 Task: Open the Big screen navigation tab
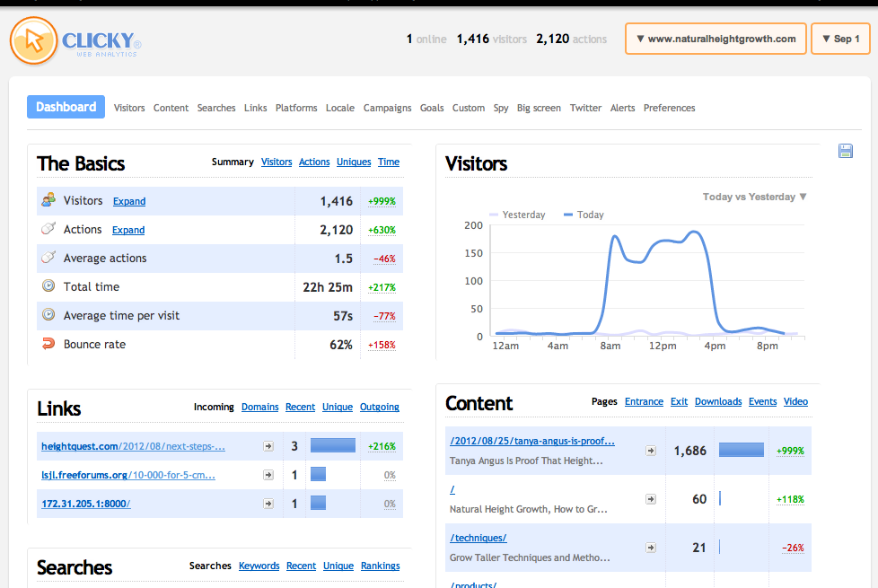coord(539,108)
